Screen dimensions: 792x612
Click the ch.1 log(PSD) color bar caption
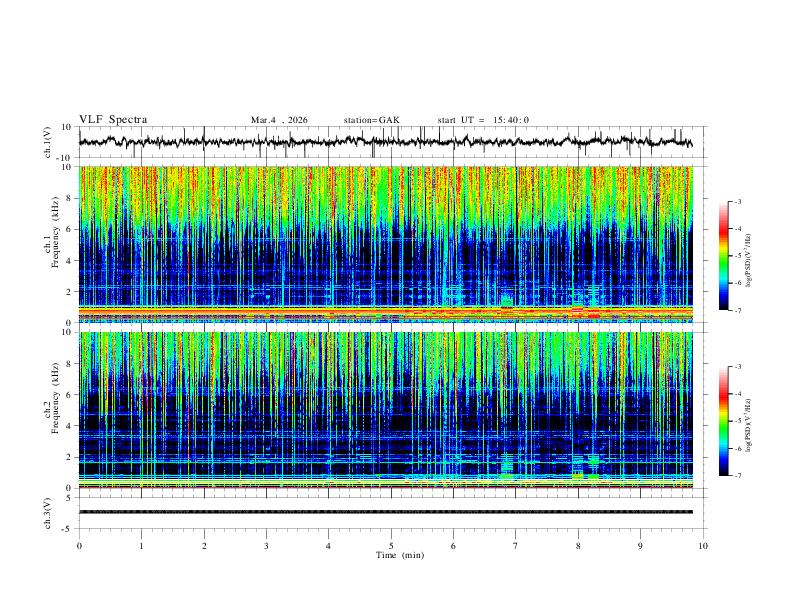point(749,261)
